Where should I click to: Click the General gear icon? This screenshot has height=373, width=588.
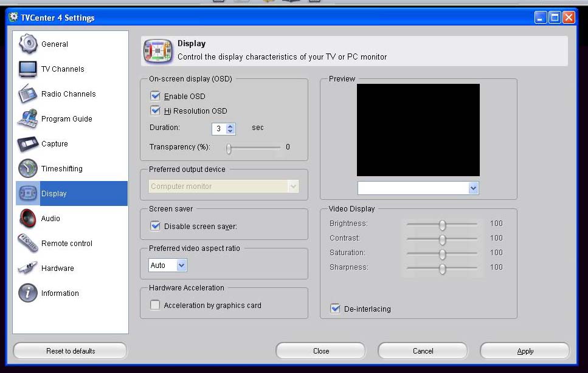[28, 44]
